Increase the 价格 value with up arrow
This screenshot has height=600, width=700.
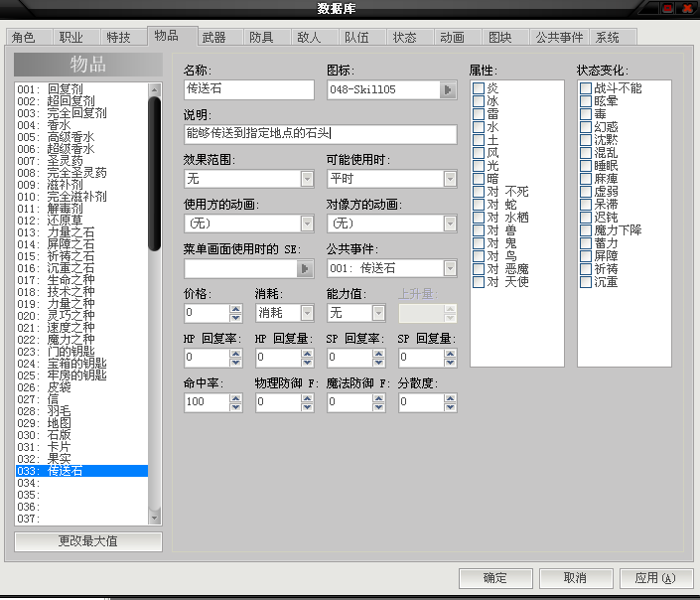pyautogui.click(x=235, y=309)
